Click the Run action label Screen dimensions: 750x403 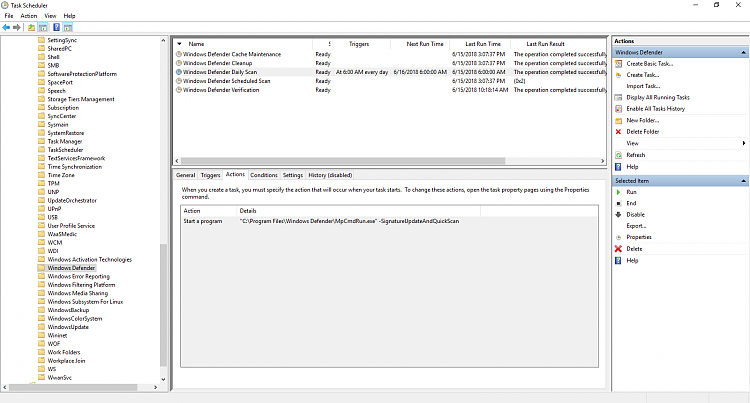(x=631, y=192)
